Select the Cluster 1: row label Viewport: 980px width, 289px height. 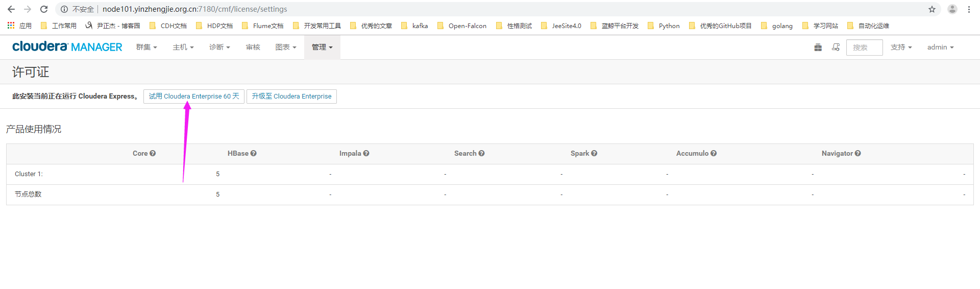coord(29,174)
